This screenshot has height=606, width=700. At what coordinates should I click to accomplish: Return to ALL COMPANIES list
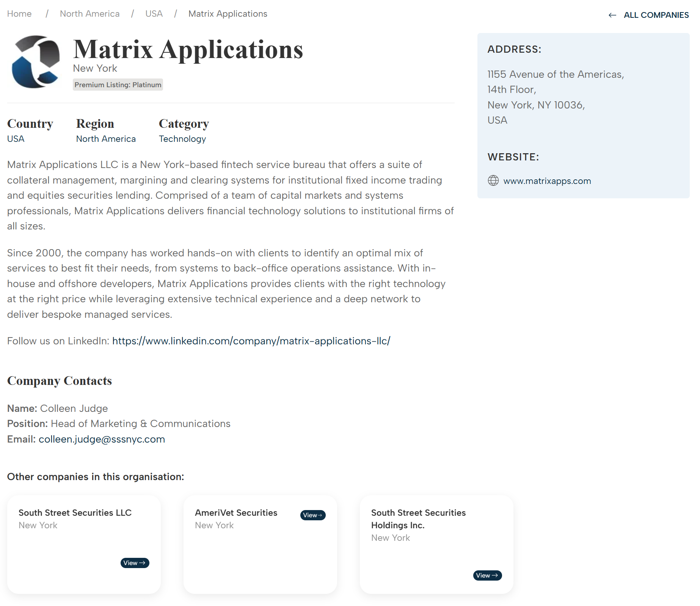click(656, 15)
